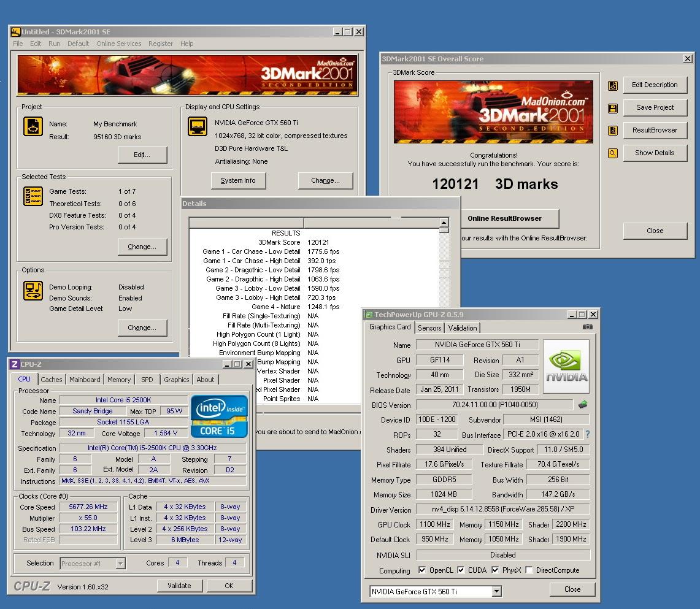Screen dimensions: 700x609
Task: Toggle the CUDA checkbox
Action: (461, 570)
